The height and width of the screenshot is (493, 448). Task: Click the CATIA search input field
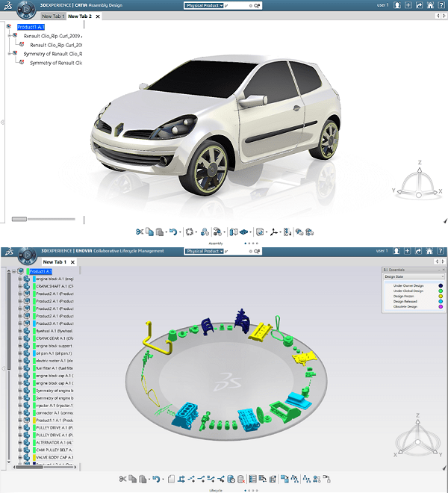click(237, 6)
